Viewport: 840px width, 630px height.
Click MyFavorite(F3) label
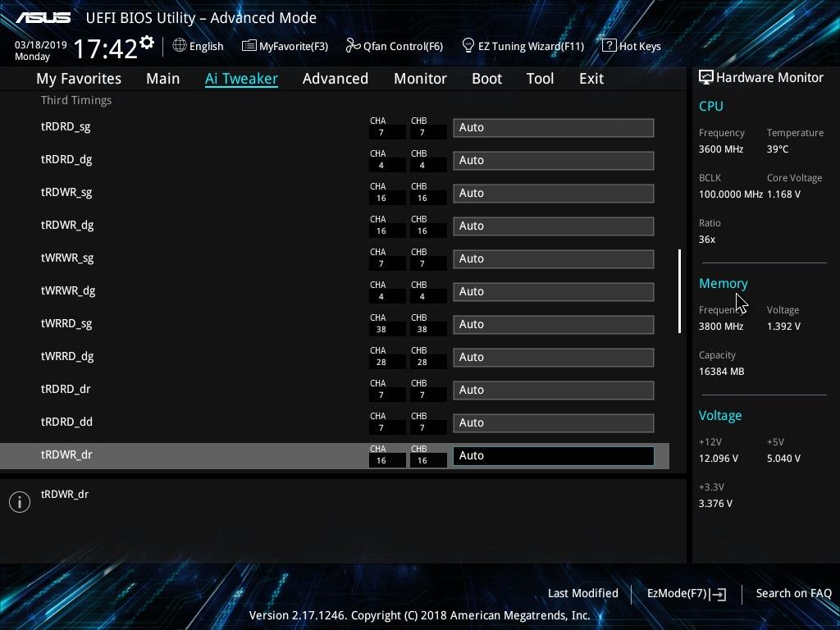tap(294, 46)
